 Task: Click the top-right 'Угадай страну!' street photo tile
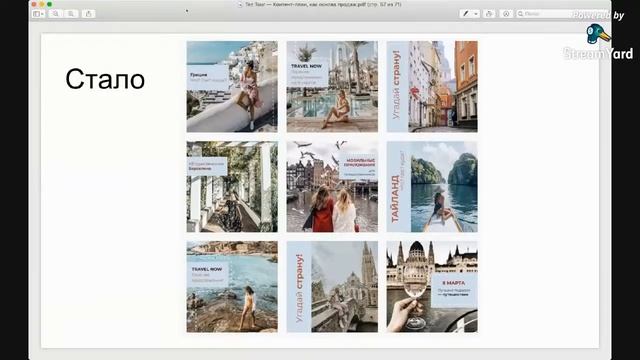coord(432,87)
